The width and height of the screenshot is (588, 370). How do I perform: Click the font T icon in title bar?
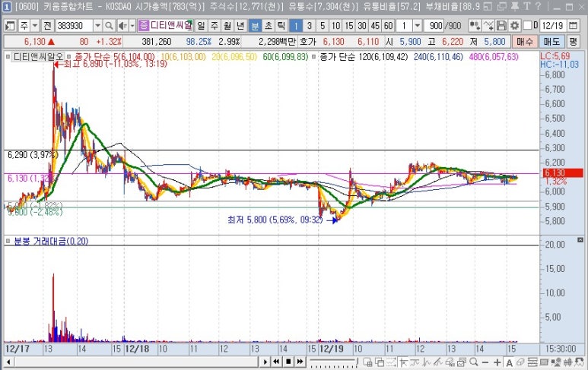[527, 6]
